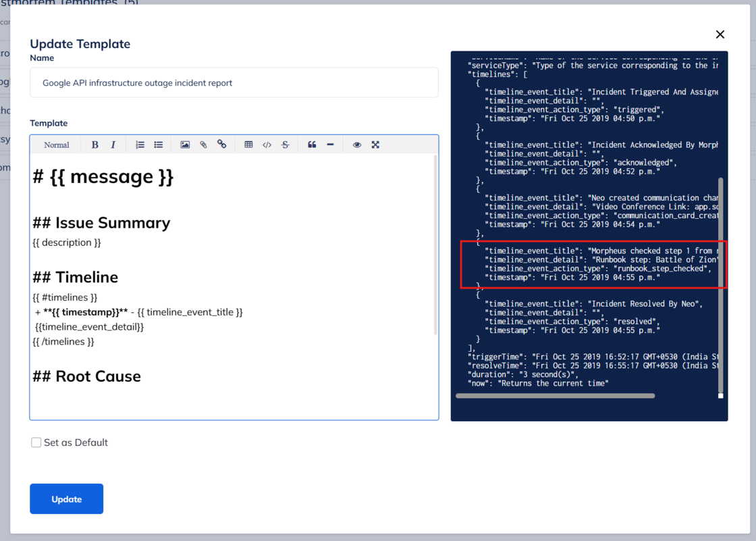
Task: Insert a code block
Action: (x=267, y=145)
